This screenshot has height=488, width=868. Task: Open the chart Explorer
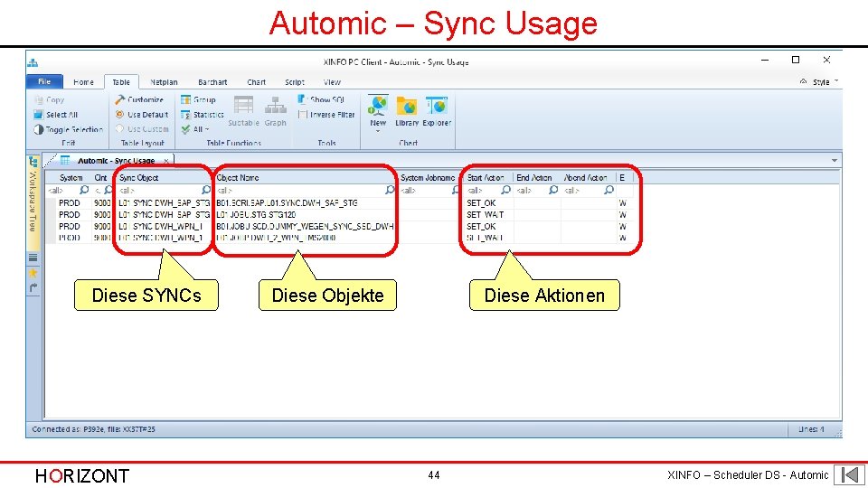(437, 112)
